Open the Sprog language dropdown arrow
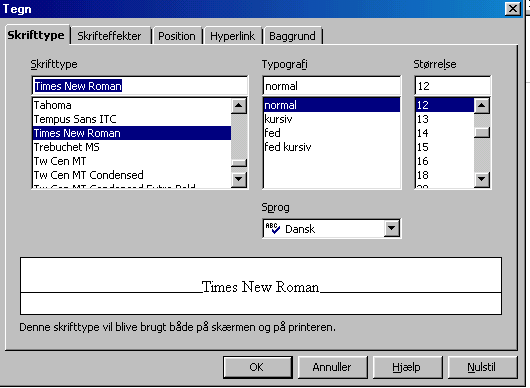This screenshot has height=388, width=530. 391,228
